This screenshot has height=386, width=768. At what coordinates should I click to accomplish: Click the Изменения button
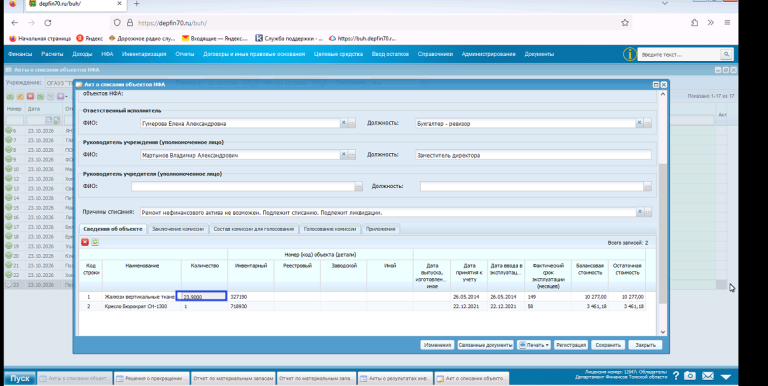point(437,345)
